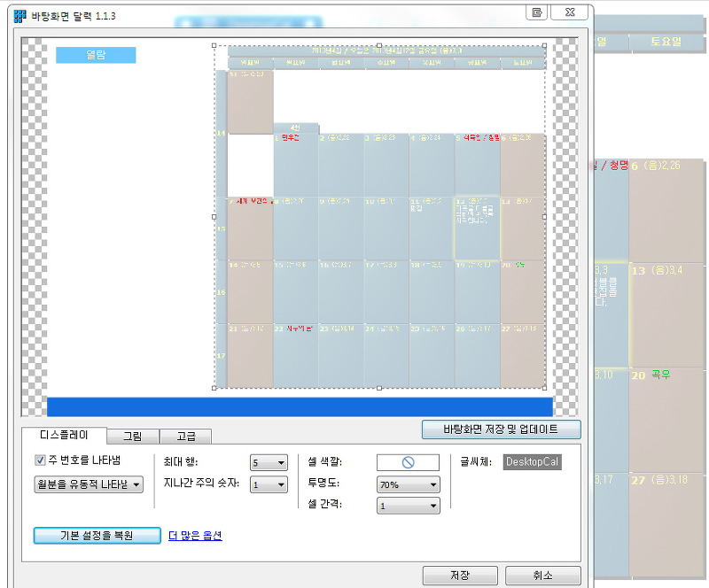Switch to the 고급 tab
The height and width of the screenshot is (588, 709).
coord(186,437)
